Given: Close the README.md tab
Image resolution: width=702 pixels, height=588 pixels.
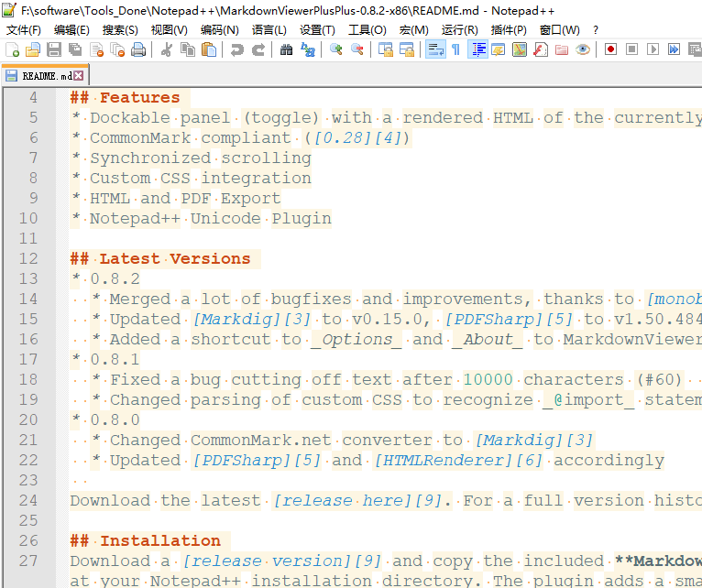Looking at the screenshot, I should coord(78,76).
